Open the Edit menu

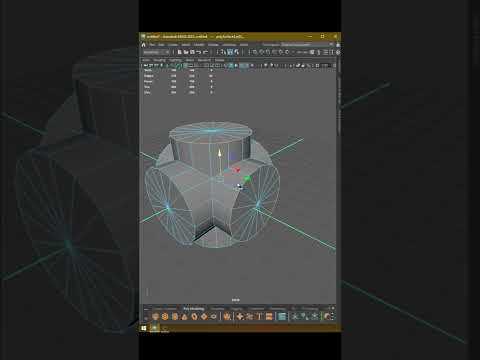click(x=161, y=45)
